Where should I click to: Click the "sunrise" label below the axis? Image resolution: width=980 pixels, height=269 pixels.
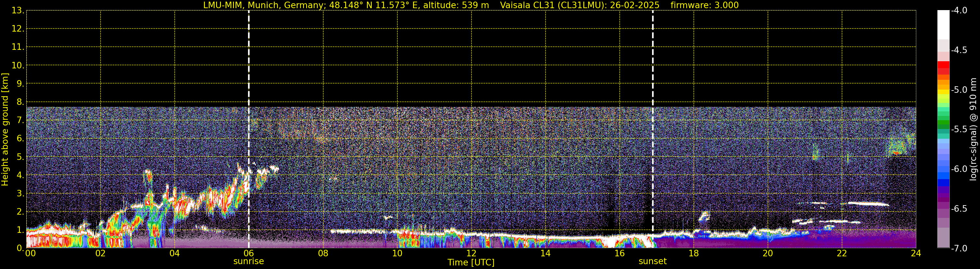point(248,262)
